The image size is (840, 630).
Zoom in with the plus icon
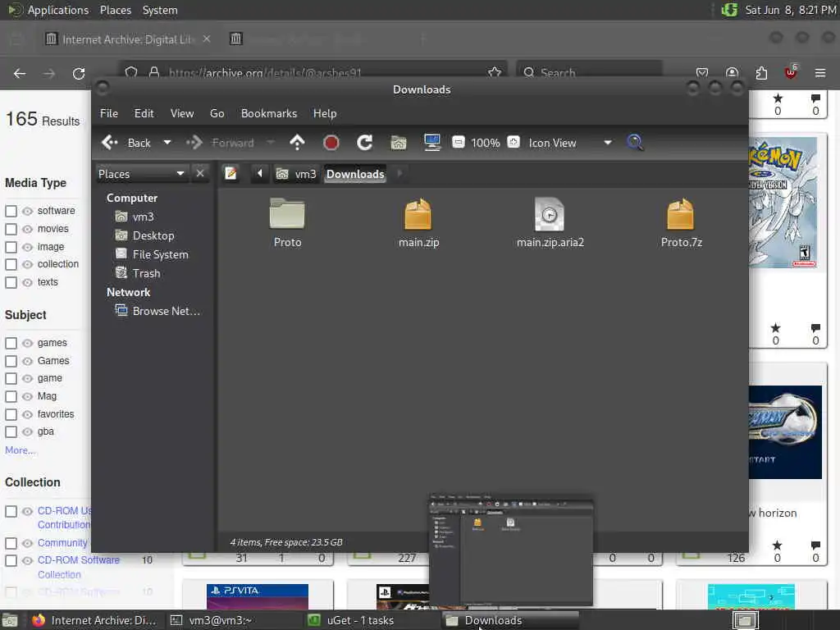coord(514,142)
